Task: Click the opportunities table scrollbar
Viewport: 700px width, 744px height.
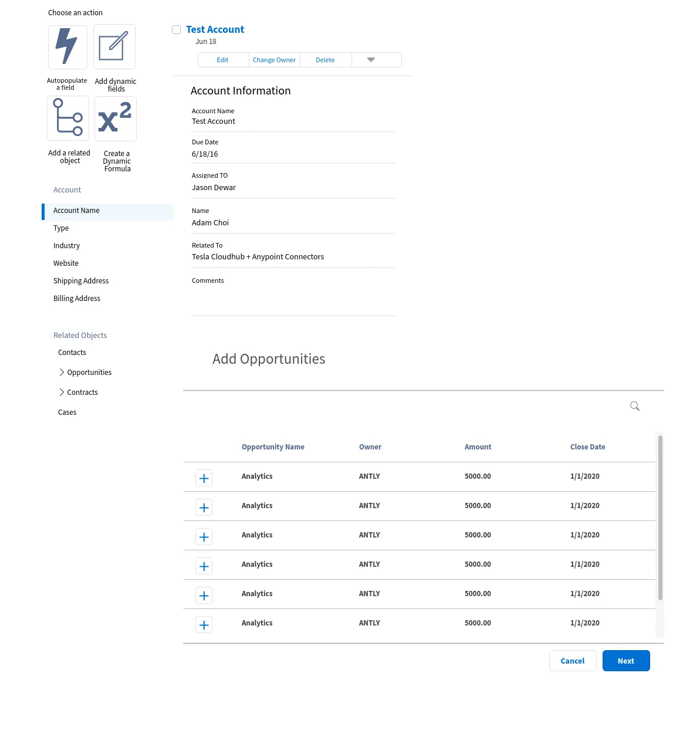Action: 660,518
